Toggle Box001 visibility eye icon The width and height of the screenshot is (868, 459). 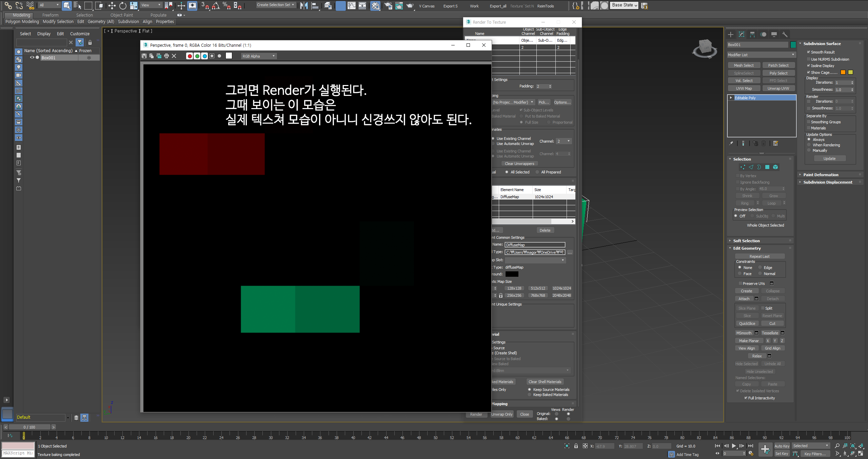(32, 58)
